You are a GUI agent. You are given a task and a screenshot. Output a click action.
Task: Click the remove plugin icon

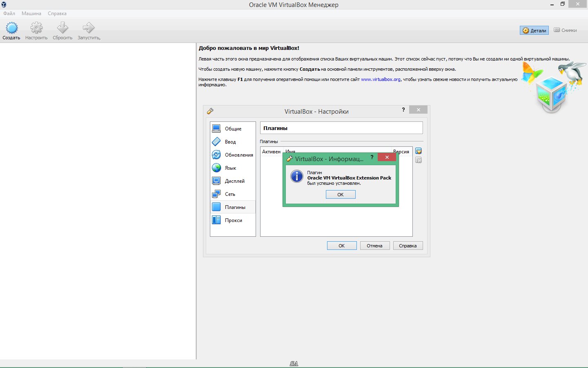[x=419, y=160]
